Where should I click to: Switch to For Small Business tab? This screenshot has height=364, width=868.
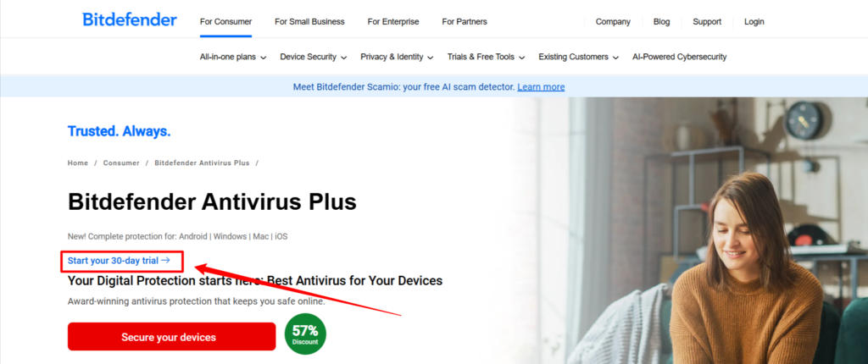point(309,21)
